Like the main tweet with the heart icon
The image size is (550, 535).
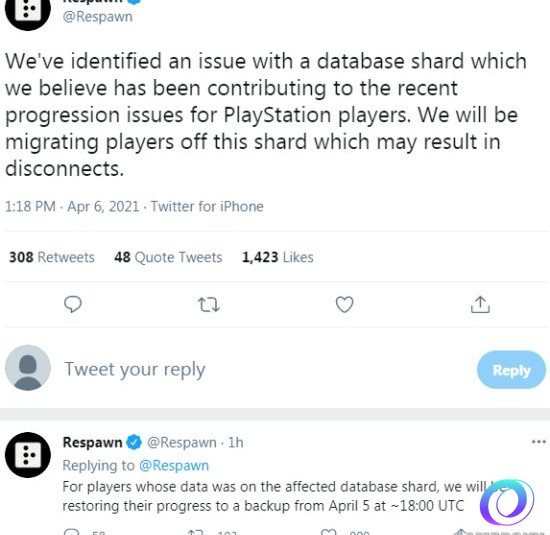tap(344, 305)
